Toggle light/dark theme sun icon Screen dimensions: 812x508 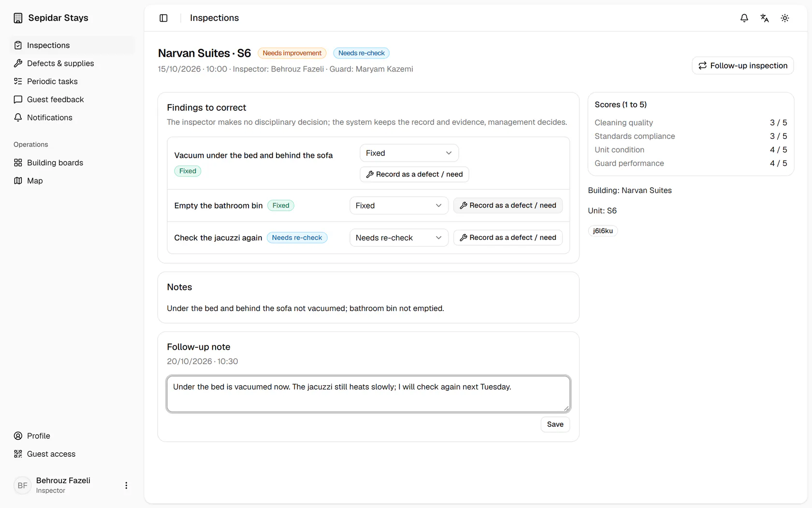coord(785,18)
